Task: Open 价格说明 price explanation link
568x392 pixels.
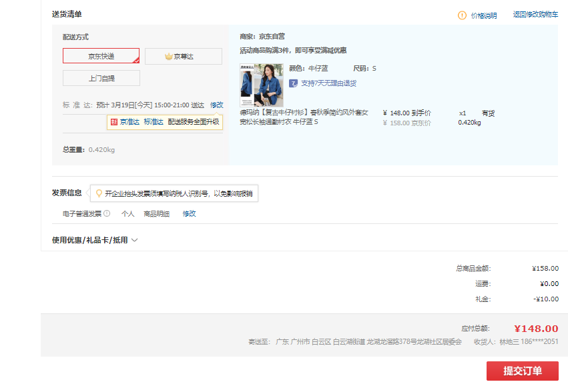Action: (x=484, y=15)
